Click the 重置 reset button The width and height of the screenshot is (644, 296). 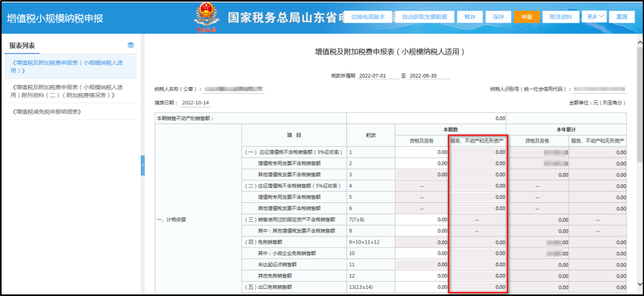622,17
